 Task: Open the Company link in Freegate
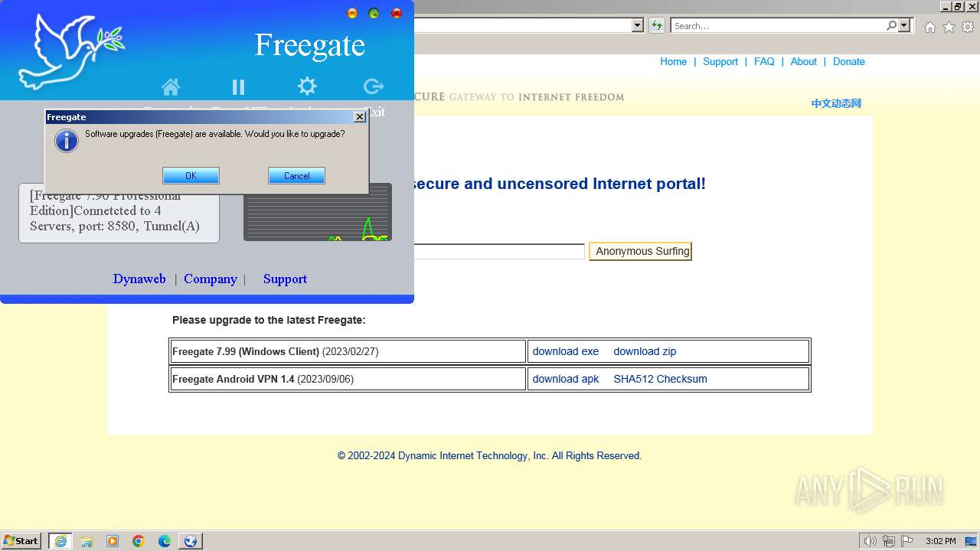click(x=211, y=279)
